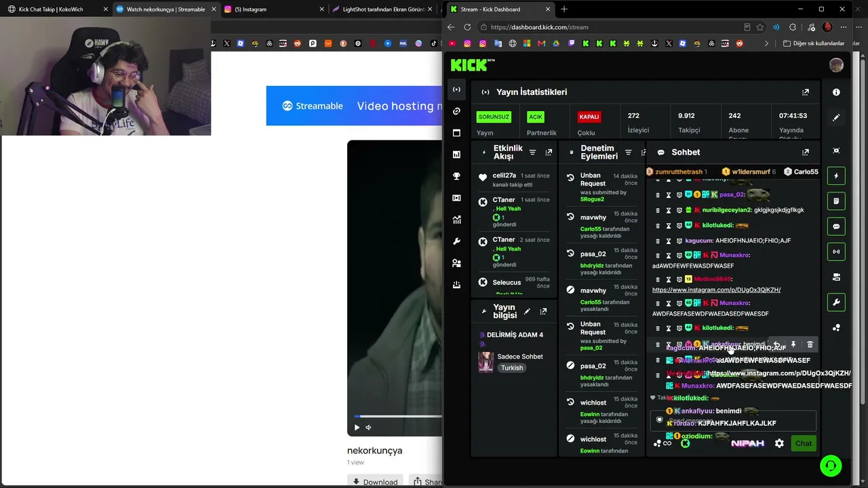This screenshot has height=488, width=868.
Task: Open Diğer sık kullanılanlar bookmarks folder
Action: (813, 43)
